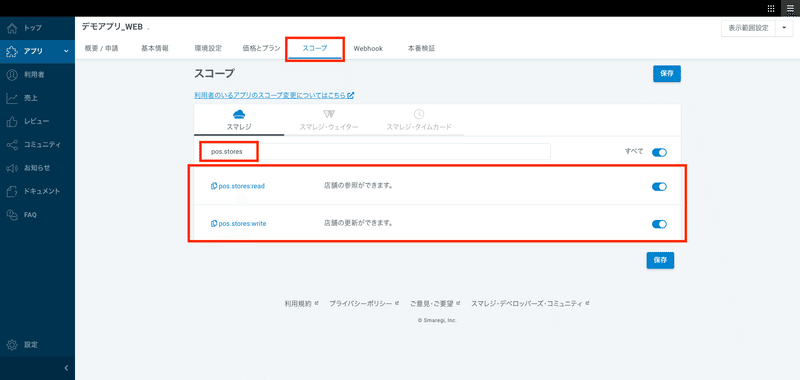Open the hamburger menu in the top bar
This screenshot has height=380, width=800.
(790, 8)
